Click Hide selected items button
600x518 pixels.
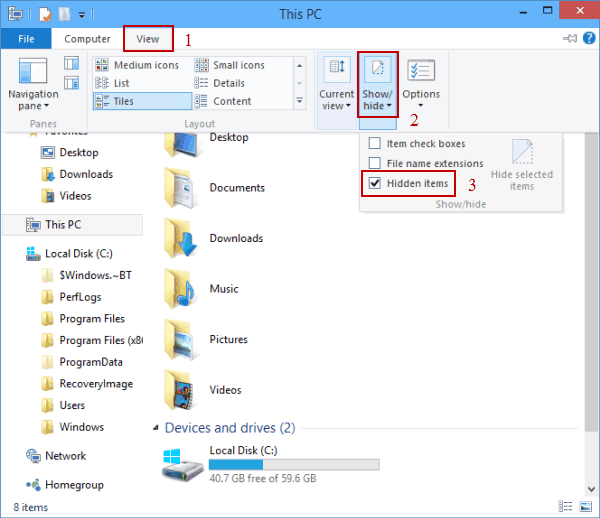click(522, 165)
